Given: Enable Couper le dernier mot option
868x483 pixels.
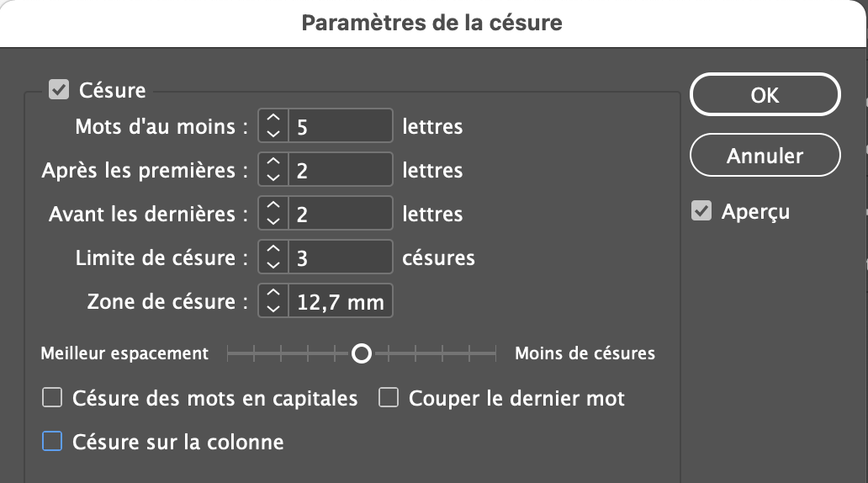Looking at the screenshot, I should tap(388, 398).
